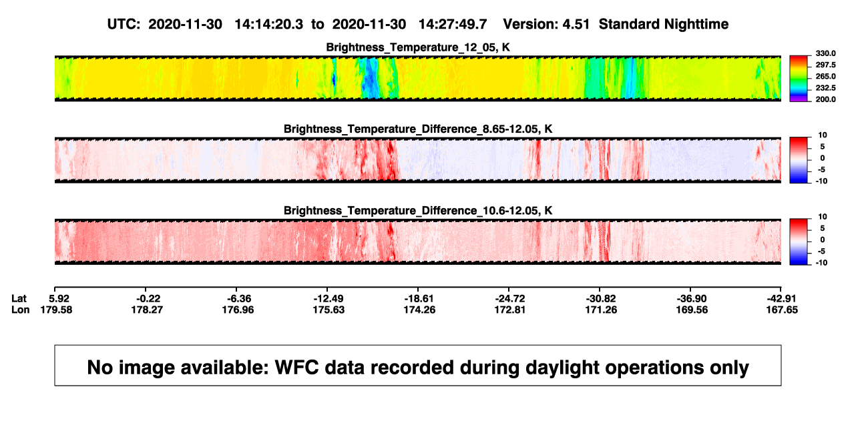This screenshot has width=868, height=445.
Task: Click the 200.0 color scale label
Action: [827, 99]
